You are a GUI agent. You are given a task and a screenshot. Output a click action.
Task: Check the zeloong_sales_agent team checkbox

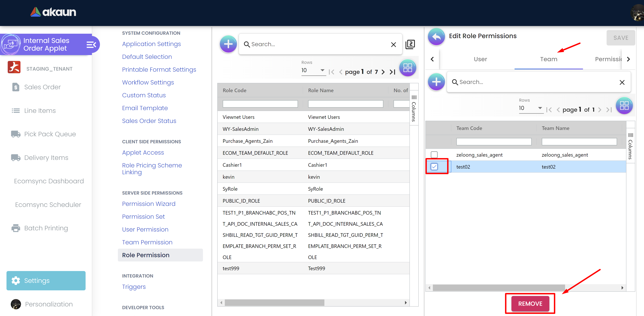point(434,155)
